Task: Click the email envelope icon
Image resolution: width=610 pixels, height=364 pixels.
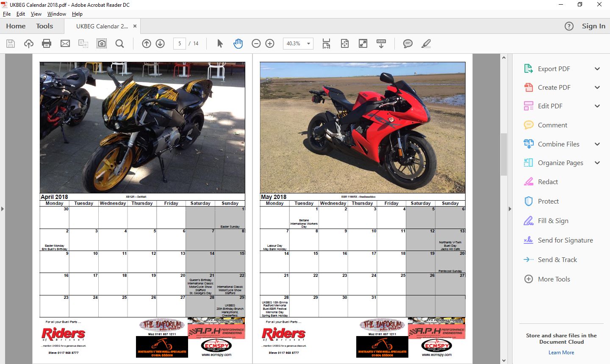Action: click(x=65, y=44)
